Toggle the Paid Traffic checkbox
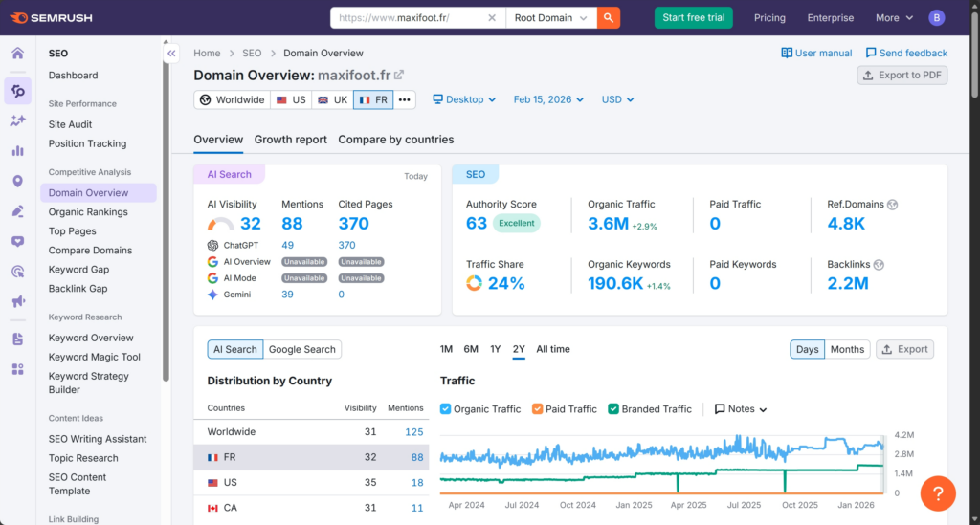This screenshot has width=980, height=525. [537, 409]
